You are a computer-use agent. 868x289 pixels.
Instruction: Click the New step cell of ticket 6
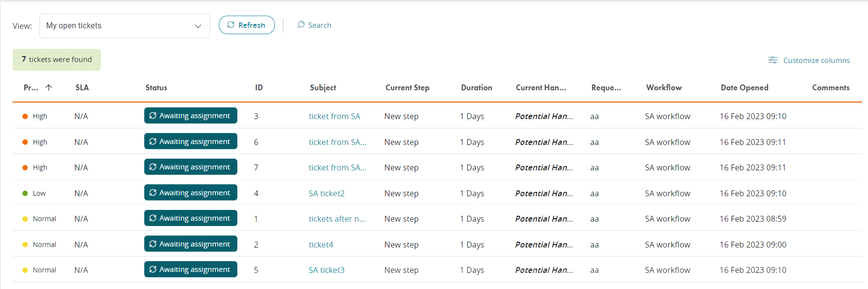402,142
